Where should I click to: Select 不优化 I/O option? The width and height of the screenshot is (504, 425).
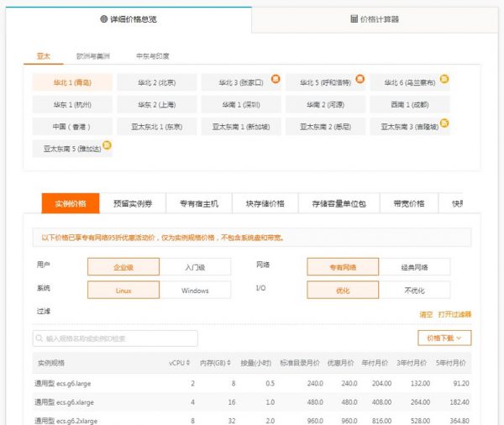413,290
